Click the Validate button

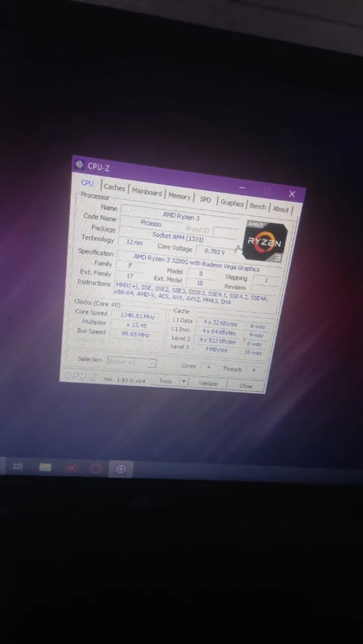click(x=208, y=383)
